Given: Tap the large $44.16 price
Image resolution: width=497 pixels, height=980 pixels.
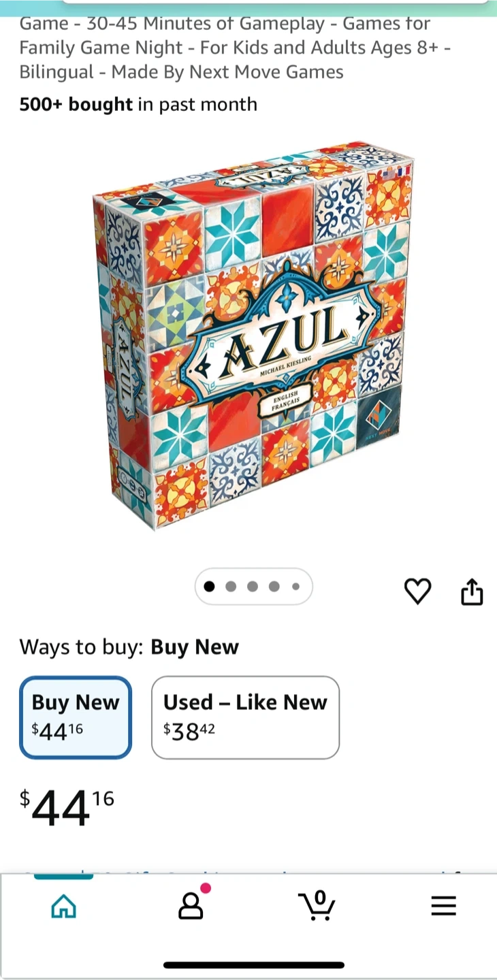Looking at the screenshot, I should point(67,808).
